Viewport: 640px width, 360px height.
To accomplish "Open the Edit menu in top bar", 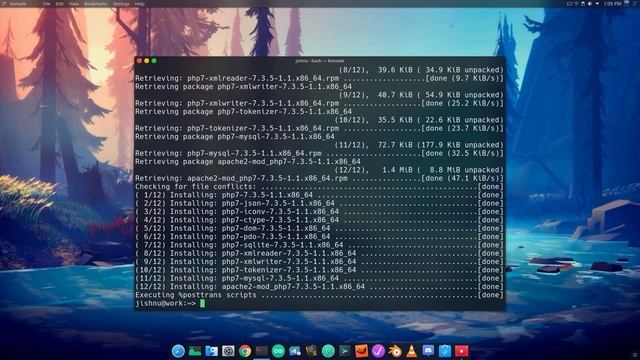I will tap(60, 4).
